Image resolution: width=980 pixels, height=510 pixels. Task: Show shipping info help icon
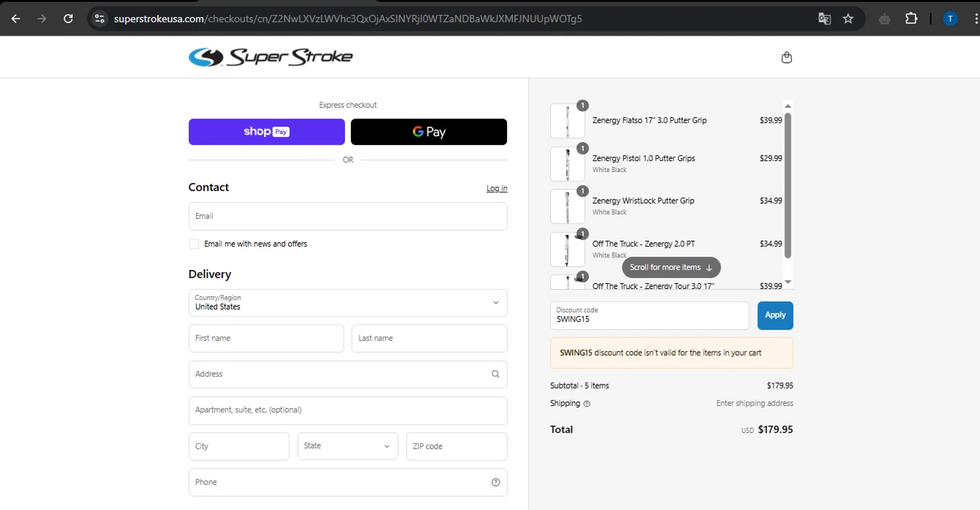coord(587,403)
